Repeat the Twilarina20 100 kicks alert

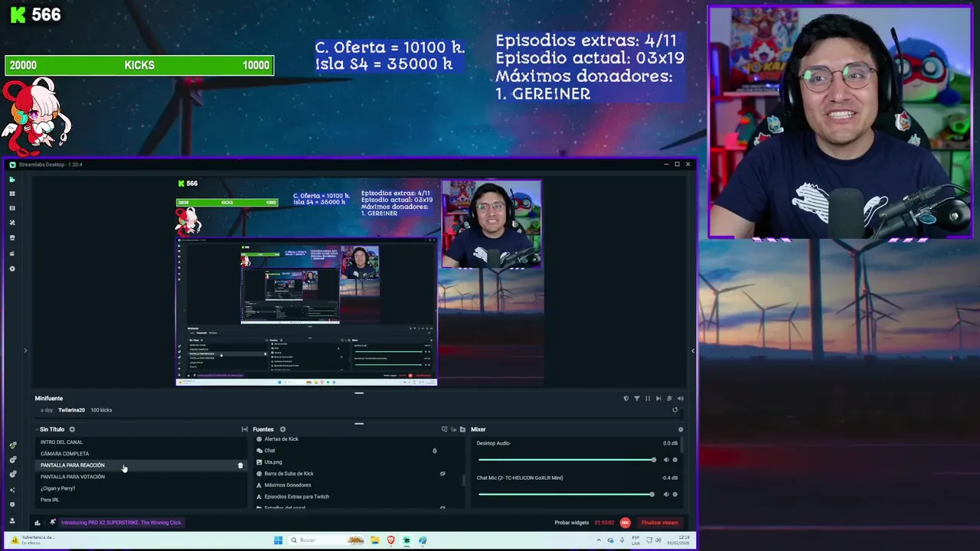[x=675, y=410]
